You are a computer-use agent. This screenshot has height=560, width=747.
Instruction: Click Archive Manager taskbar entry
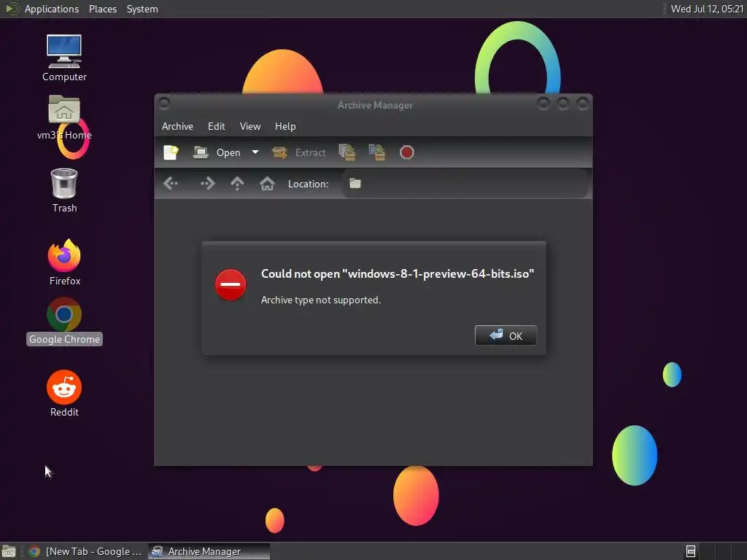point(209,551)
